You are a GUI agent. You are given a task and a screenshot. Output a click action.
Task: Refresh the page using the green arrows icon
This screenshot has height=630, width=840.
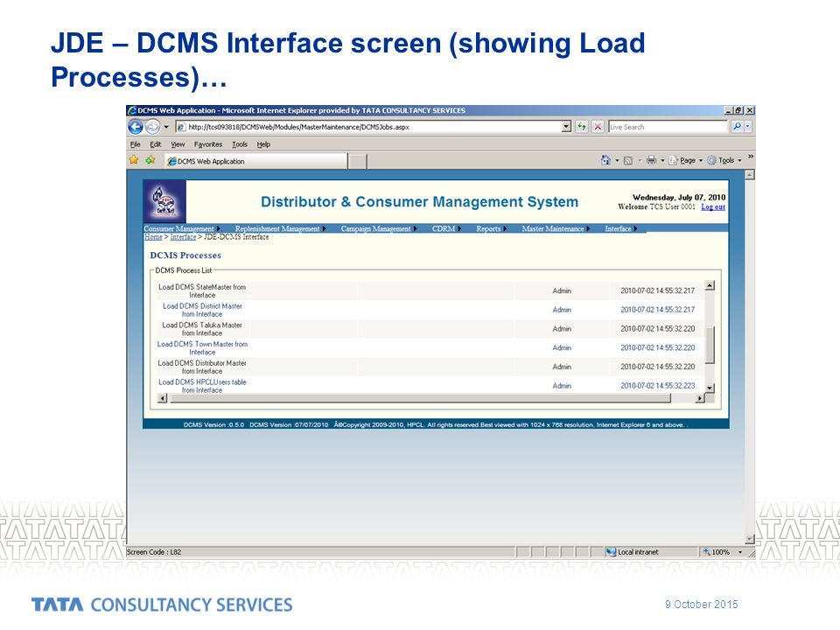582,127
